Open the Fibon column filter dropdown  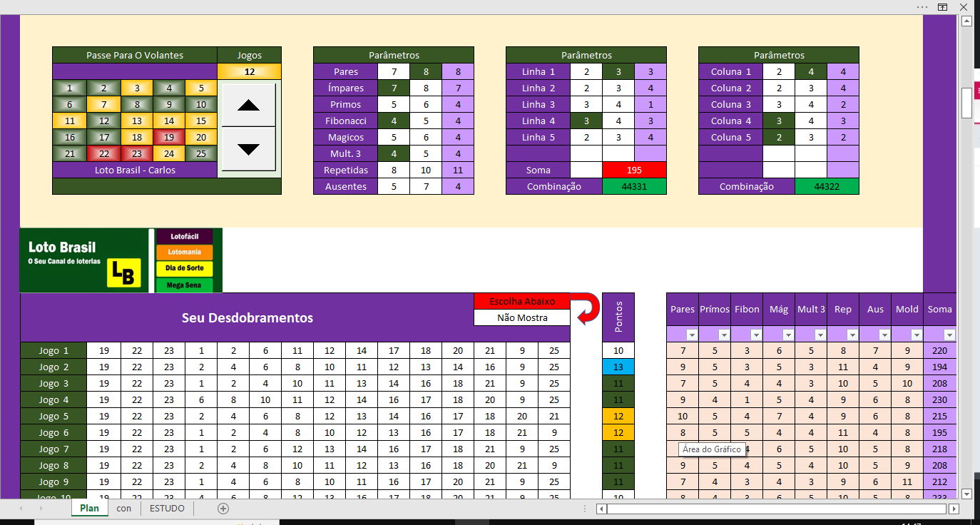pyautogui.click(x=755, y=335)
